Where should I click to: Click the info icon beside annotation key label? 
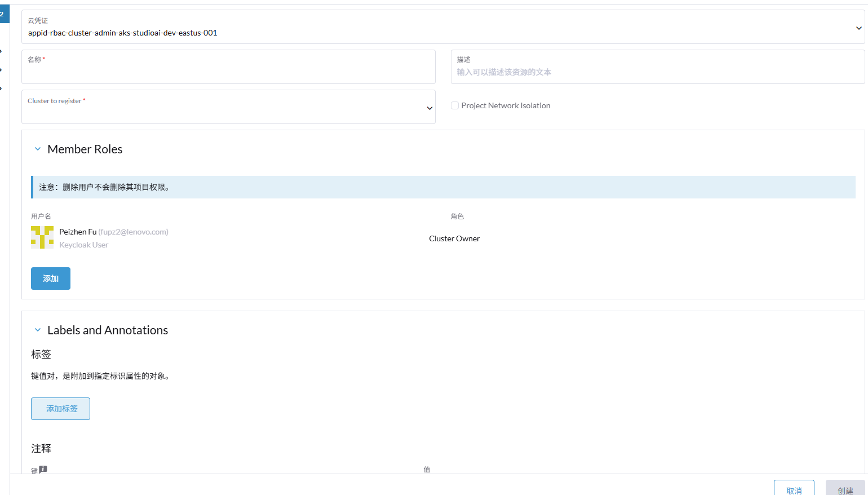coord(43,469)
